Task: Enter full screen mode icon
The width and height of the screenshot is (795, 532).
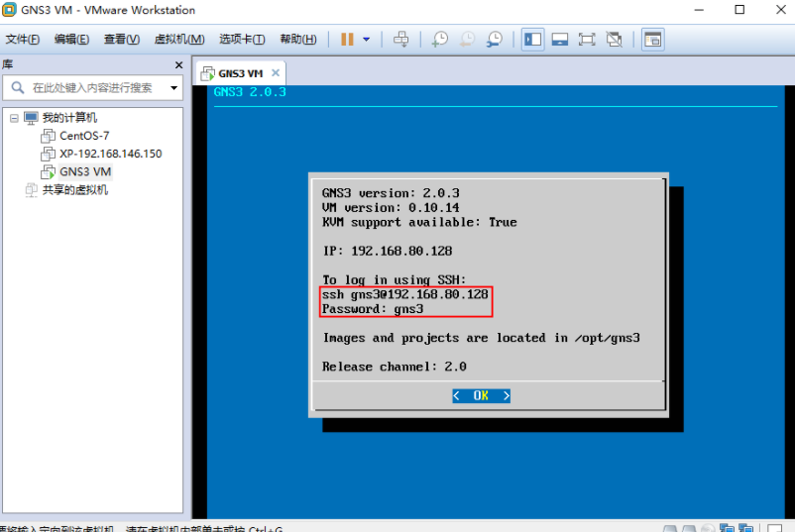Action: [x=587, y=39]
